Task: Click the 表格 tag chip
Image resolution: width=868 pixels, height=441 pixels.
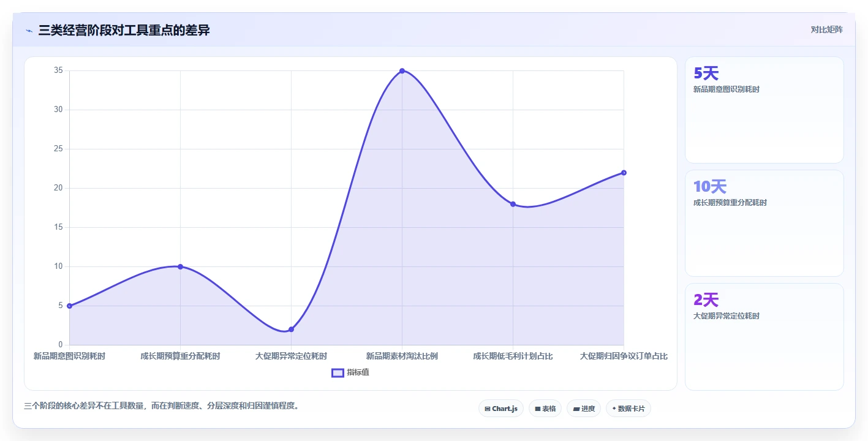Action: click(545, 409)
